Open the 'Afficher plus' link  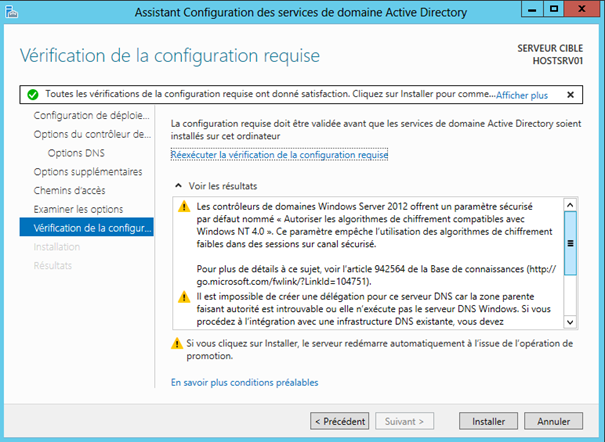[x=522, y=95]
